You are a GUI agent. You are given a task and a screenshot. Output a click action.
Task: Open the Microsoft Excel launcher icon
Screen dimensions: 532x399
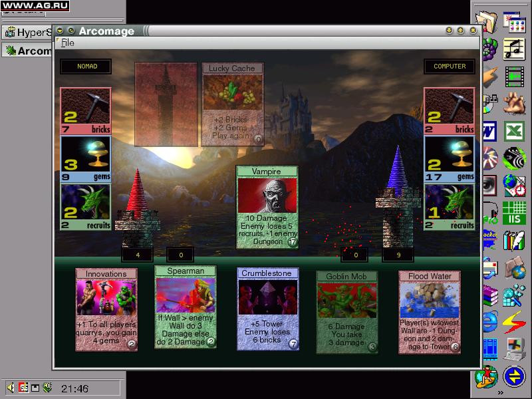pyautogui.click(x=514, y=131)
